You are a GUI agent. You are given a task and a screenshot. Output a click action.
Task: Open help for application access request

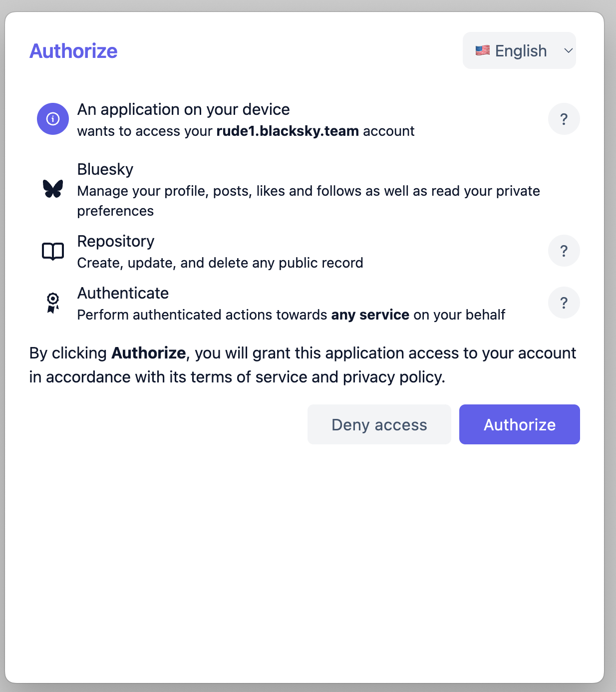coord(564,119)
